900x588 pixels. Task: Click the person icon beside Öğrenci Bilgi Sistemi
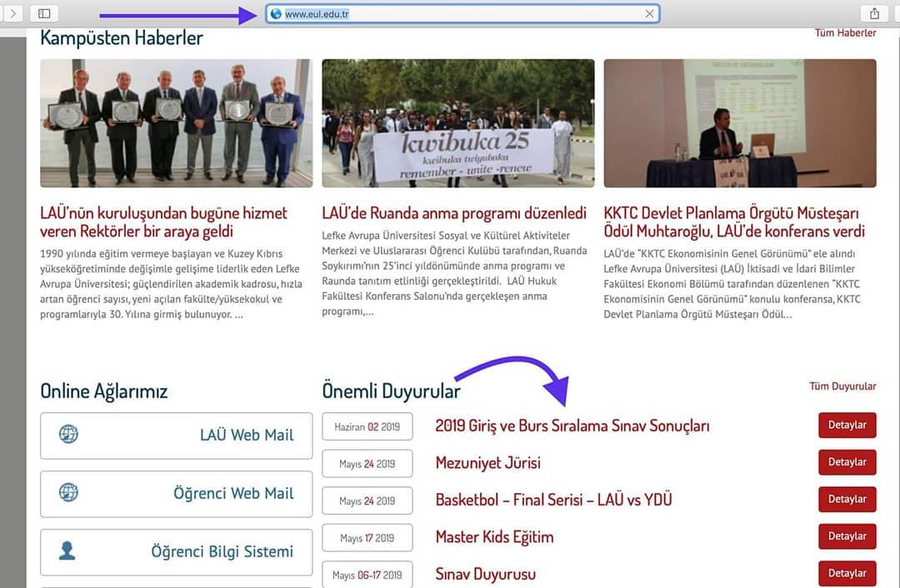click(67, 551)
